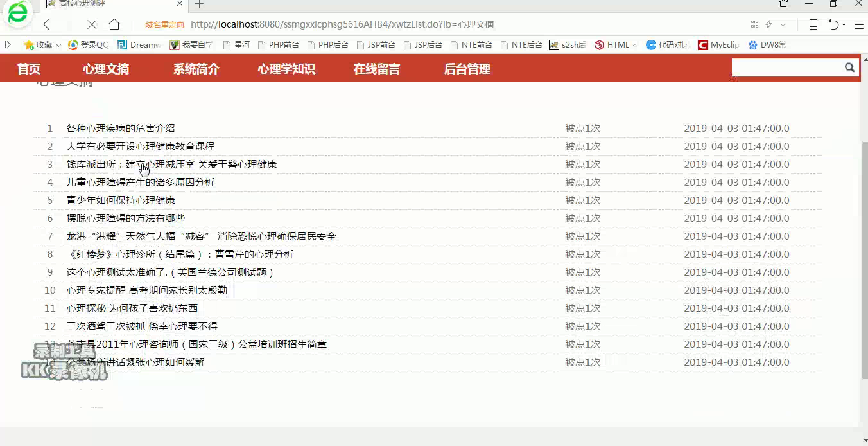Open the NTE后台 bookmark

pos(521,45)
